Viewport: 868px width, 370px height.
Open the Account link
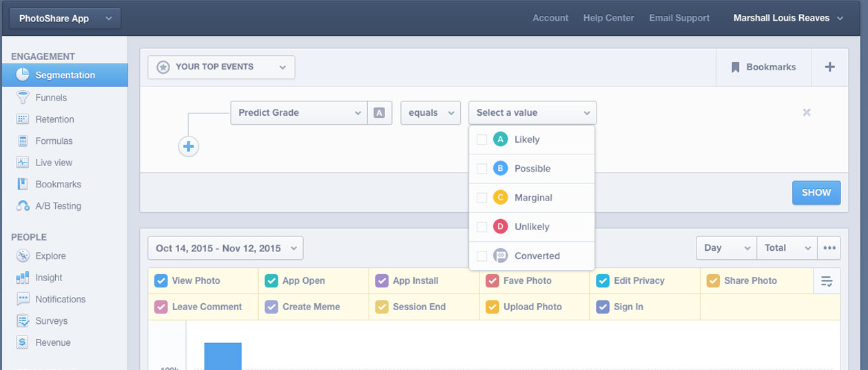pyautogui.click(x=550, y=18)
